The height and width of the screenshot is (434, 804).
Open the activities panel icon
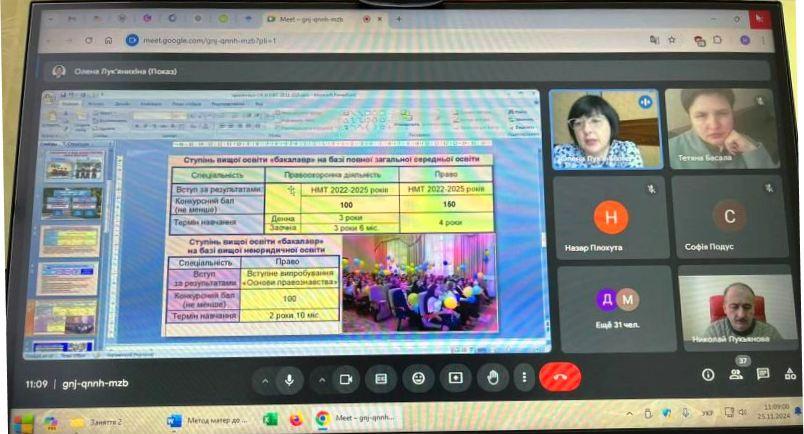pos(788,374)
